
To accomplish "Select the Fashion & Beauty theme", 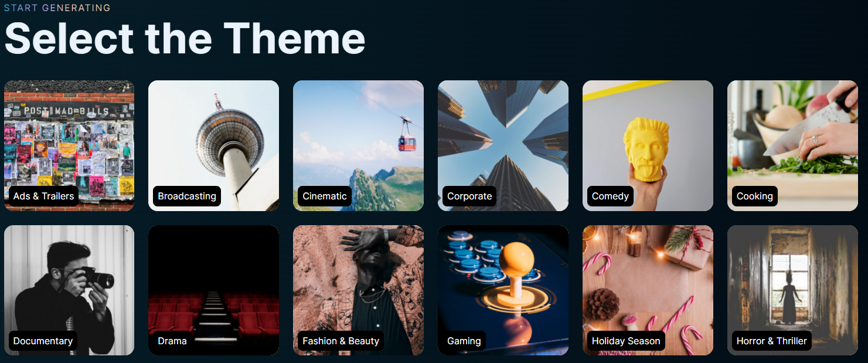I will point(358,290).
